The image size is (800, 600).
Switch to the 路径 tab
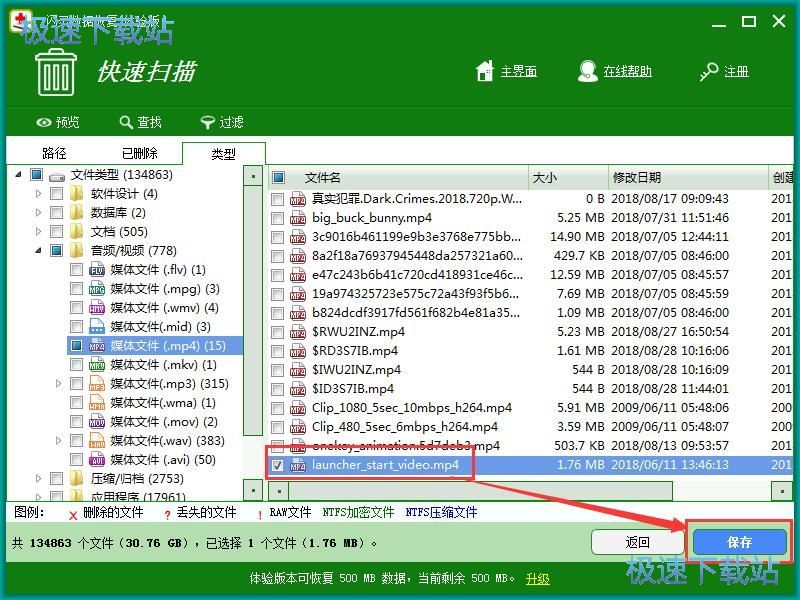point(54,153)
